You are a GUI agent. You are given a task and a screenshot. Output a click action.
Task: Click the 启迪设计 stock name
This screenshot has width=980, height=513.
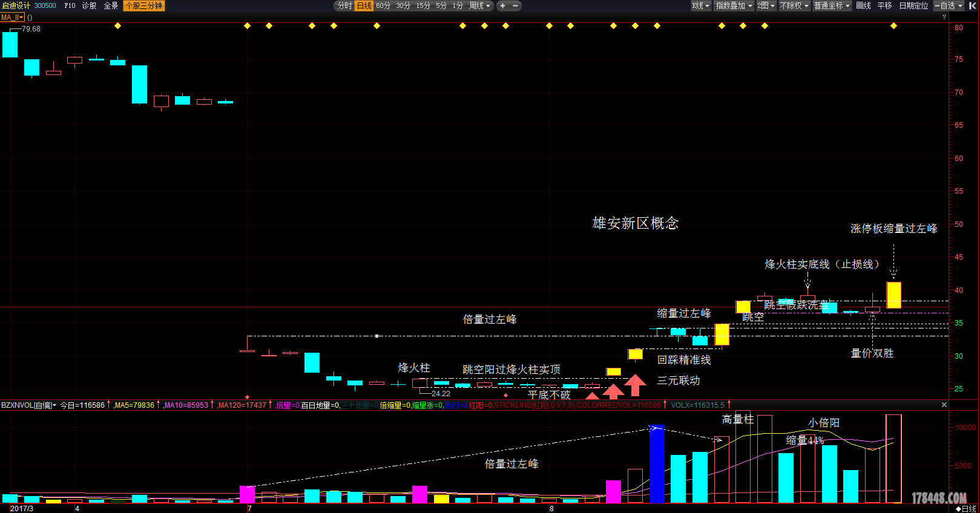pos(16,5)
